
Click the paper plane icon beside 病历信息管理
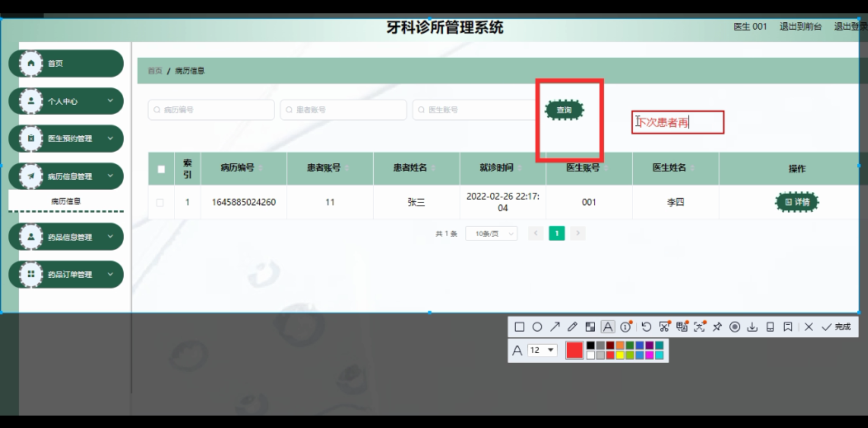click(31, 176)
